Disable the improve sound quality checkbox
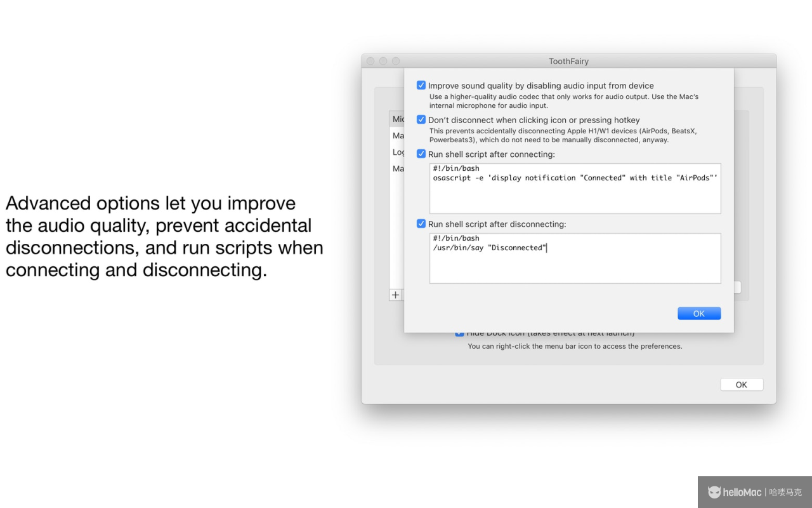 pyautogui.click(x=421, y=85)
